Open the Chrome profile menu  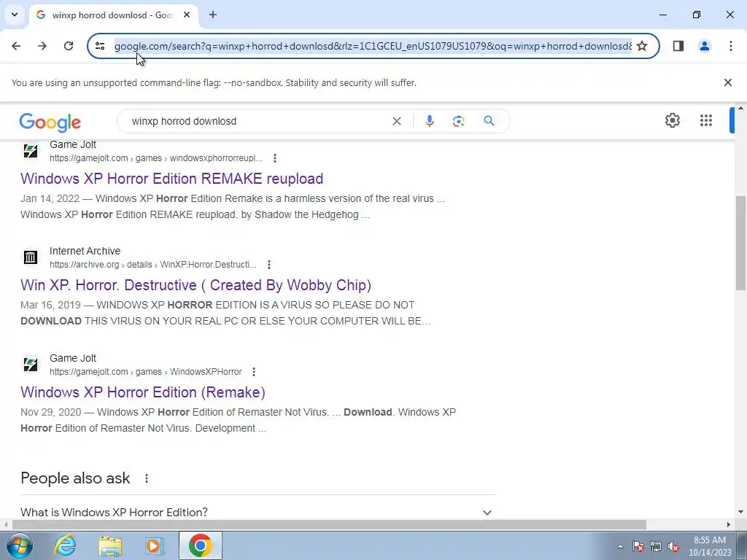(704, 46)
